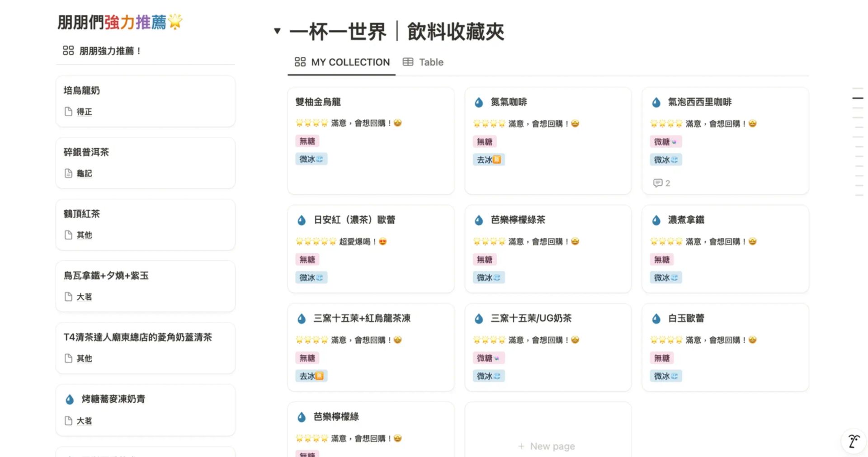Screen dimensions: 868x457
Task: Click the page icon next to 龜記
Action: (x=68, y=174)
